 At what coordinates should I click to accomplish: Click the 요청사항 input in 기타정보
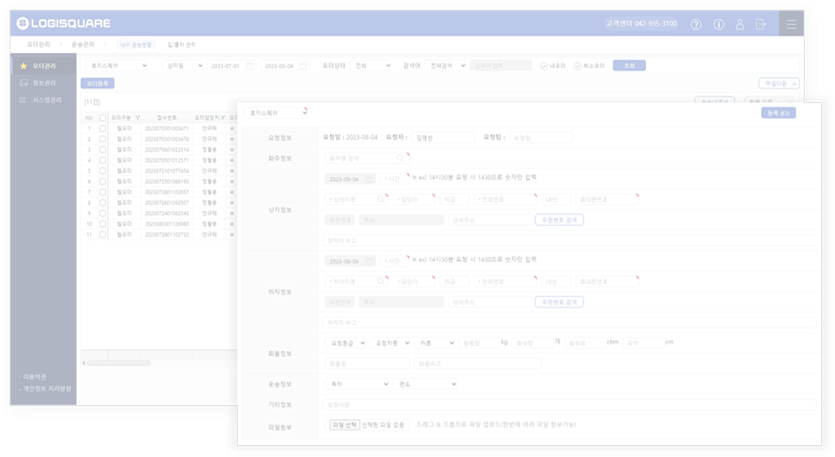point(569,405)
